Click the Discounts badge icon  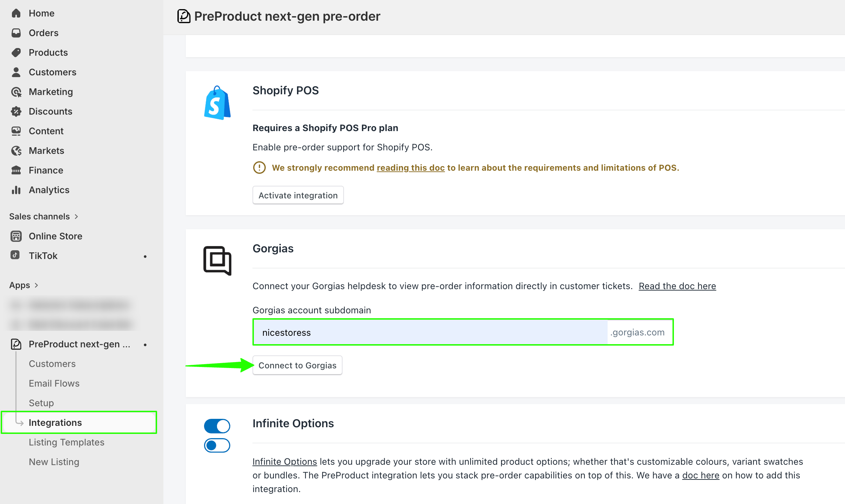[x=16, y=111]
